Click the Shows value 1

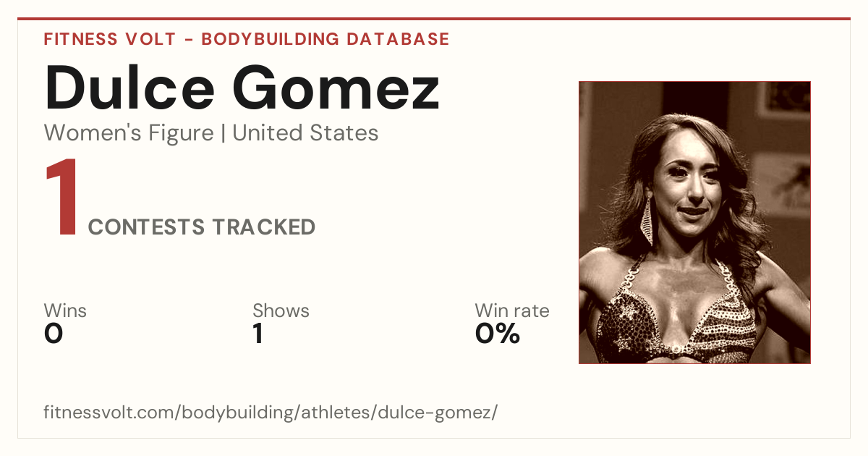coord(258,334)
